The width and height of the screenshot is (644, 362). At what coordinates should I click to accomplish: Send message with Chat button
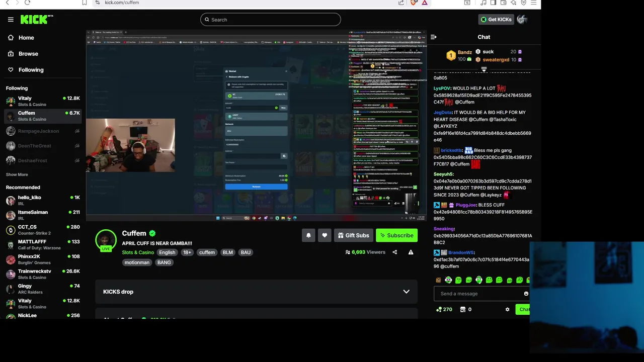coord(523,310)
